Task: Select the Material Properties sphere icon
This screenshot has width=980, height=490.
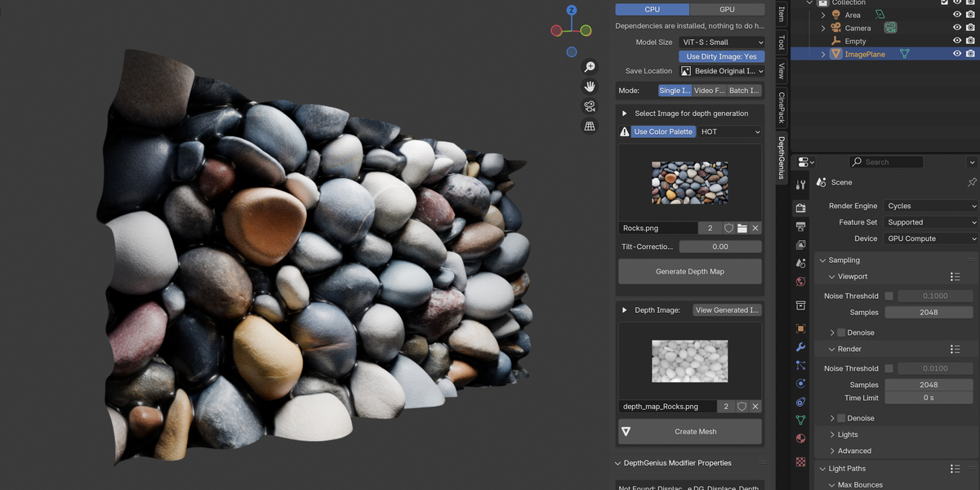Action: pos(800,438)
